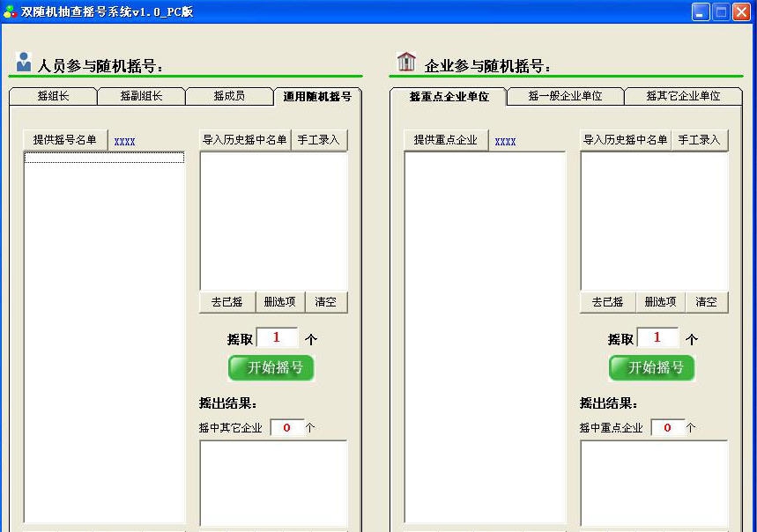Open the 摇一般企业单位 tab

tap(565, 97)
